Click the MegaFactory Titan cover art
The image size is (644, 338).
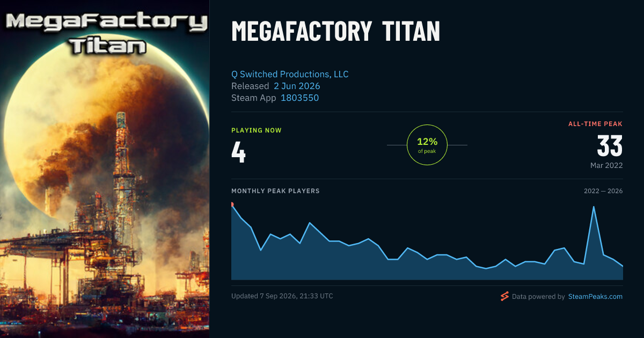[105, 169]
